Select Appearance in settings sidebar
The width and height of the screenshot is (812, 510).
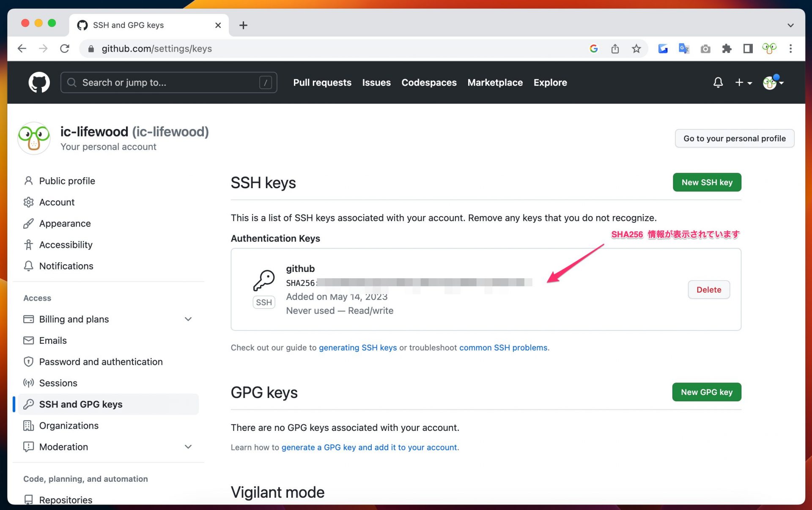(x=65, y=224)
